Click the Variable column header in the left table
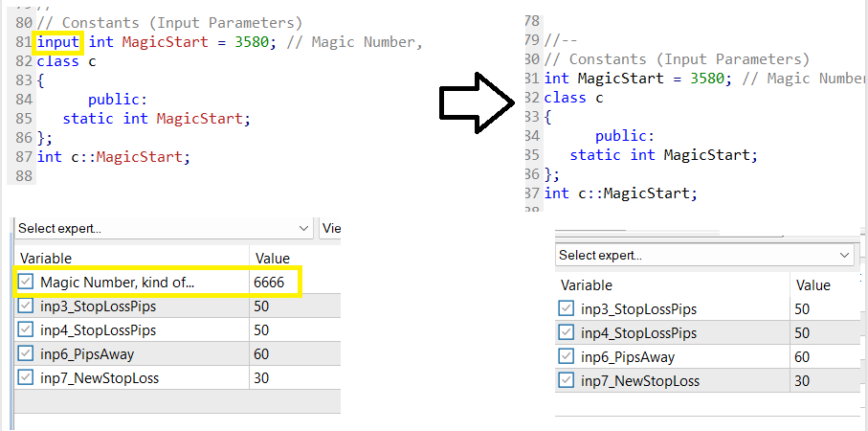The image size is (868, 431). pos(132,259)
